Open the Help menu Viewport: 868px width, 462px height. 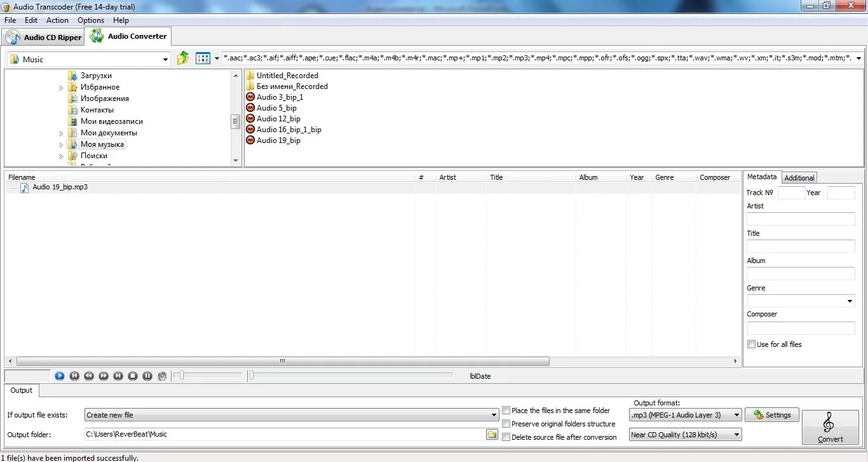[x=121, y=20]
